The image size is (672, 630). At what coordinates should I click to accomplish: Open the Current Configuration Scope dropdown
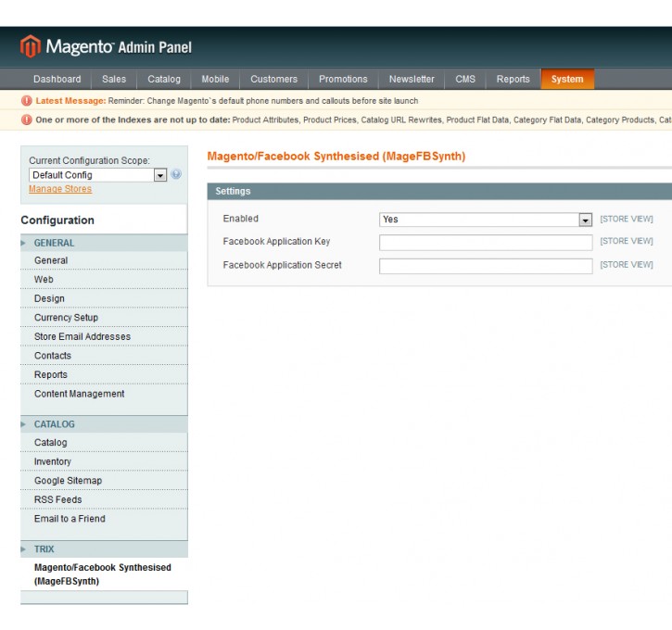pos(97,175)
